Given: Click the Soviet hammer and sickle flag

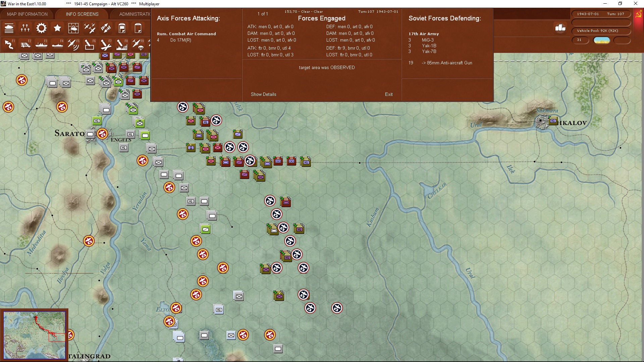Looking at the screenshot, I should point(638,15).
